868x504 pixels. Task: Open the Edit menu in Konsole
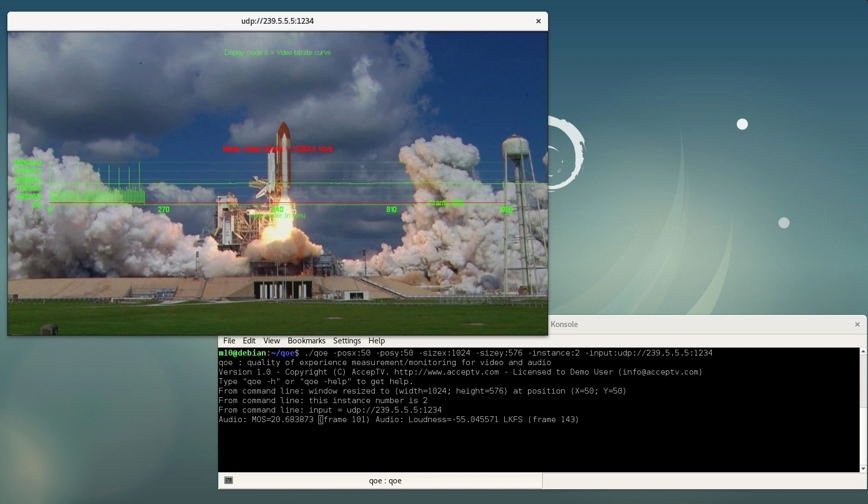[x=249, y=341]
